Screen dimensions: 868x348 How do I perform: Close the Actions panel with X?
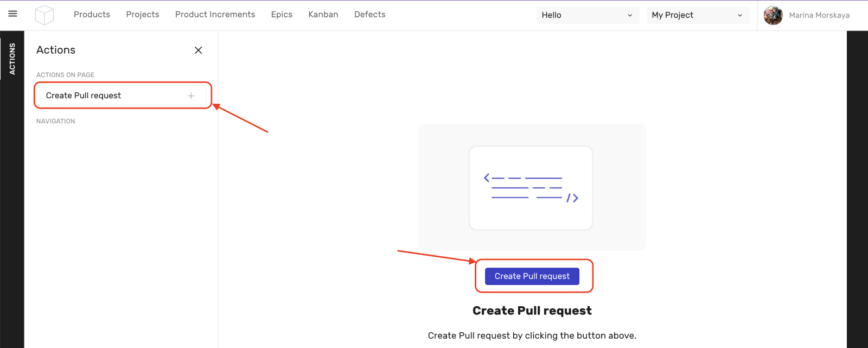(198, 50)
